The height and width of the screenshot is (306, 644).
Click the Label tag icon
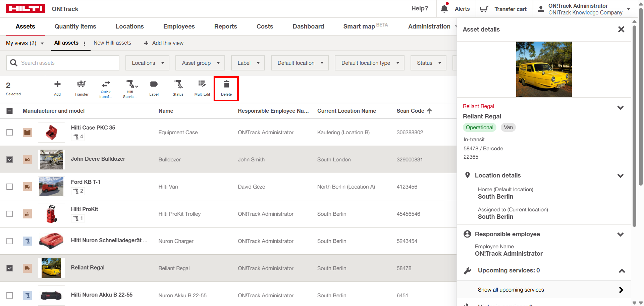click(154, 84)
